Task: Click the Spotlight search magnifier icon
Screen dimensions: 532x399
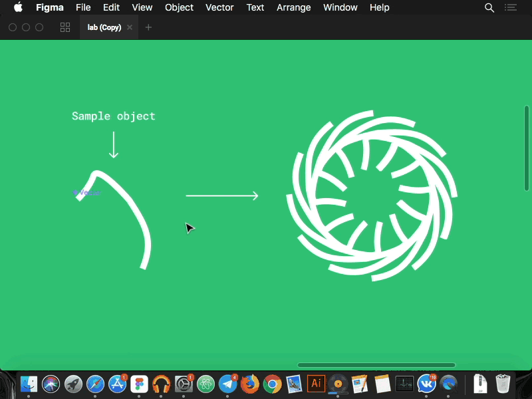Action: click(x=489, y=7)
